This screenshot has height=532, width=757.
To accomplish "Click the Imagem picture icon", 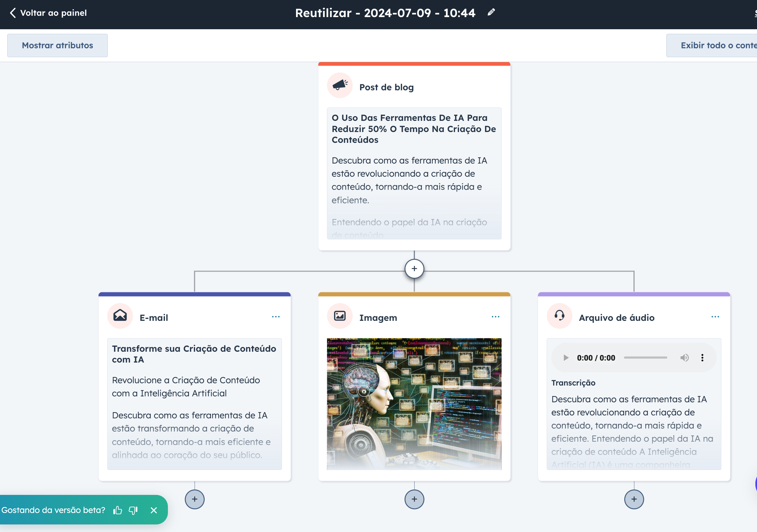I will (x=340, y=316).
